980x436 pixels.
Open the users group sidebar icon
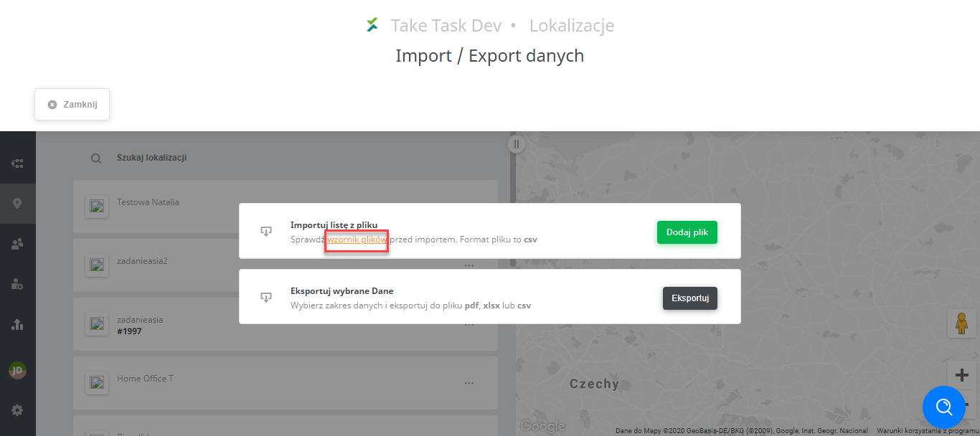click(x=17, y=245)
